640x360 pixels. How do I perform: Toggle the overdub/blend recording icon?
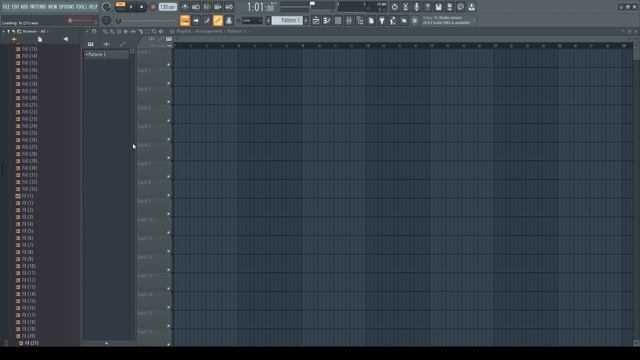[x=218, y=7]
